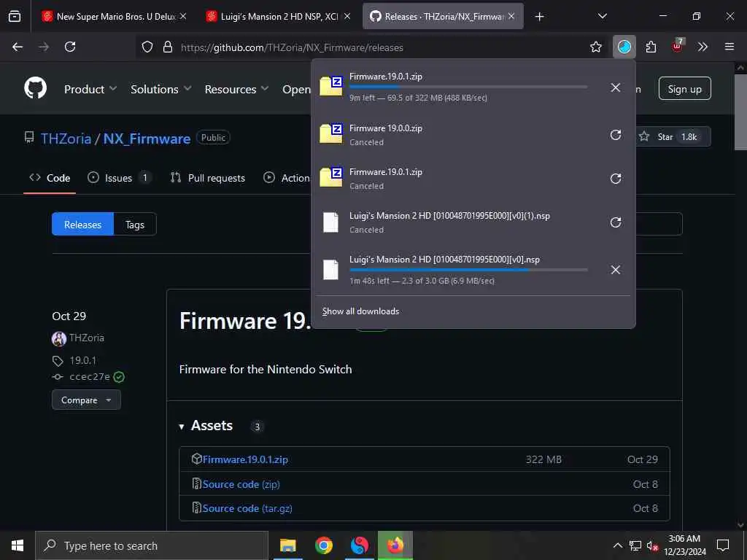Expand the Solutions menu
This screenshot has width=747, height=560.
point(161,89)
